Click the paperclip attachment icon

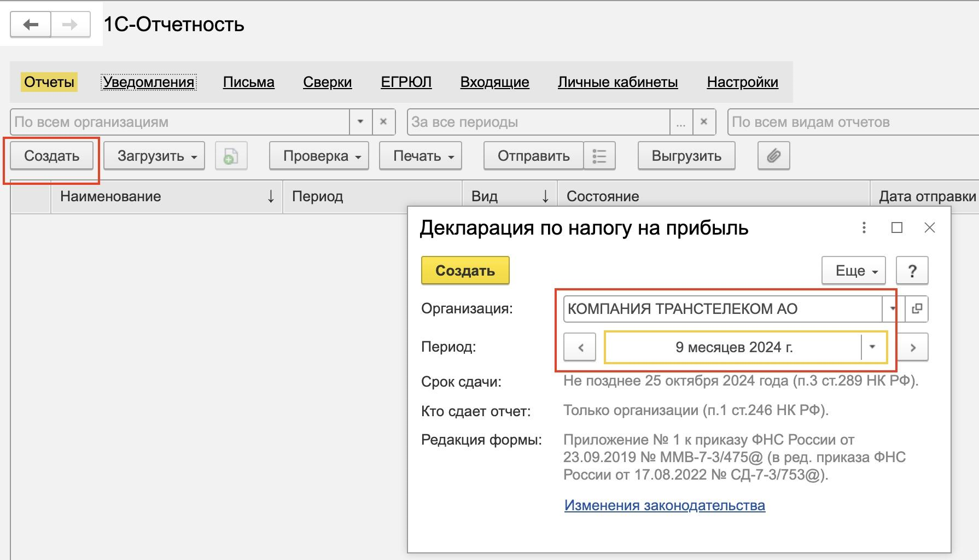coord(773,156)
